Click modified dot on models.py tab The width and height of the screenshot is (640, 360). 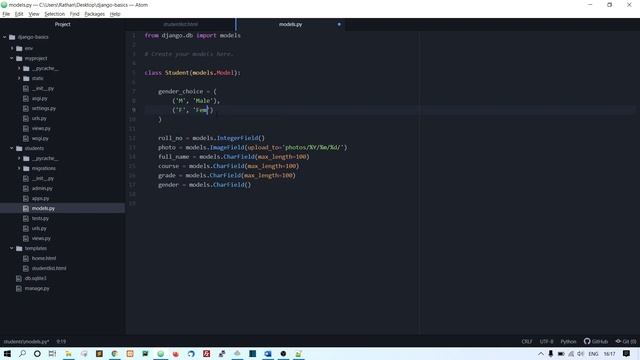(339, 24)
